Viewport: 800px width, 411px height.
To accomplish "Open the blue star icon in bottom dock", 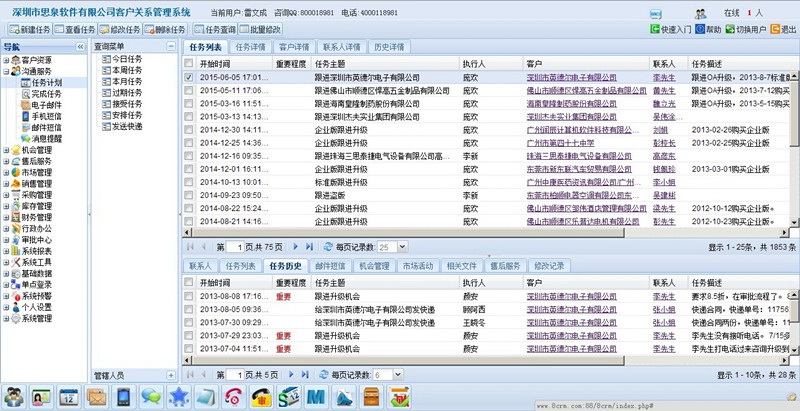I will click(179, 397).
